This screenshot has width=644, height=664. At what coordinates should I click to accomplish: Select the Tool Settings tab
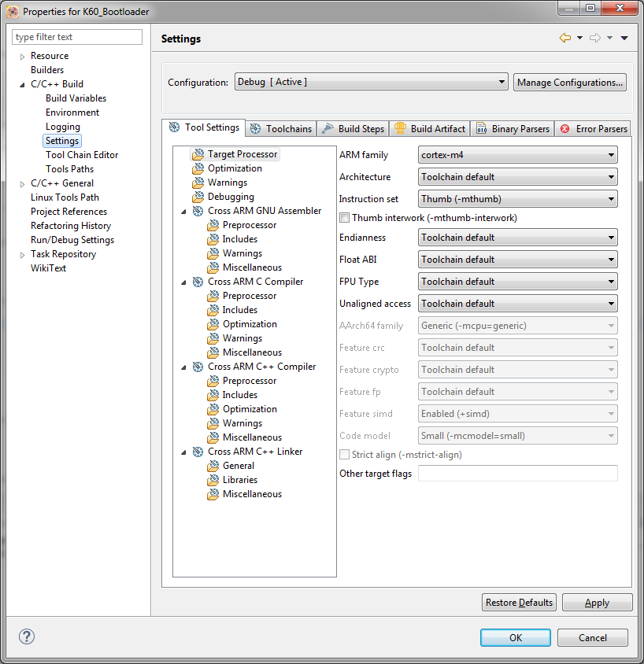tap(204, 127)
